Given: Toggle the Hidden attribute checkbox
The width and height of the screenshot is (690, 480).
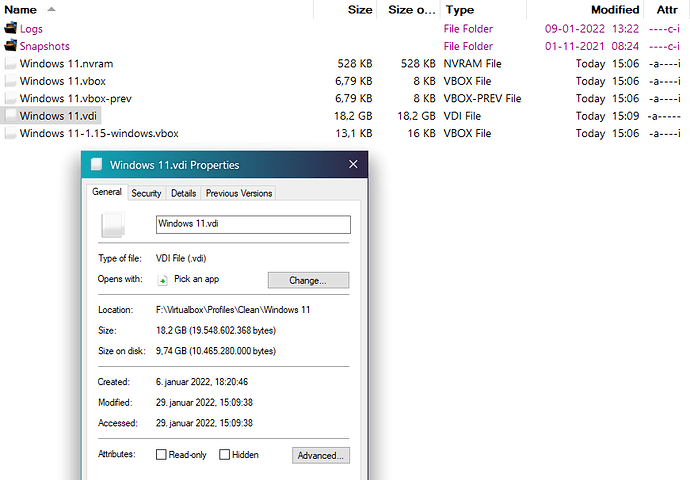Looking at the screenshot, I should click(x=224, y=454).
